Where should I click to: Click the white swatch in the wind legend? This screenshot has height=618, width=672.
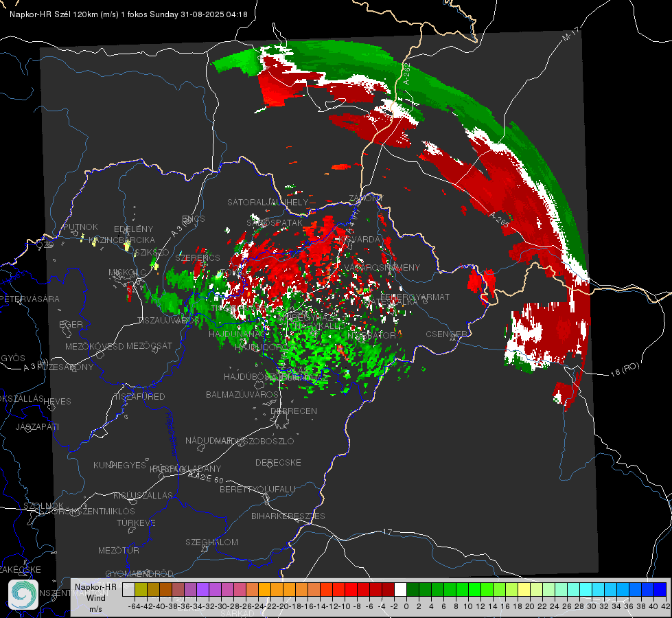click(x=400, y=589)
